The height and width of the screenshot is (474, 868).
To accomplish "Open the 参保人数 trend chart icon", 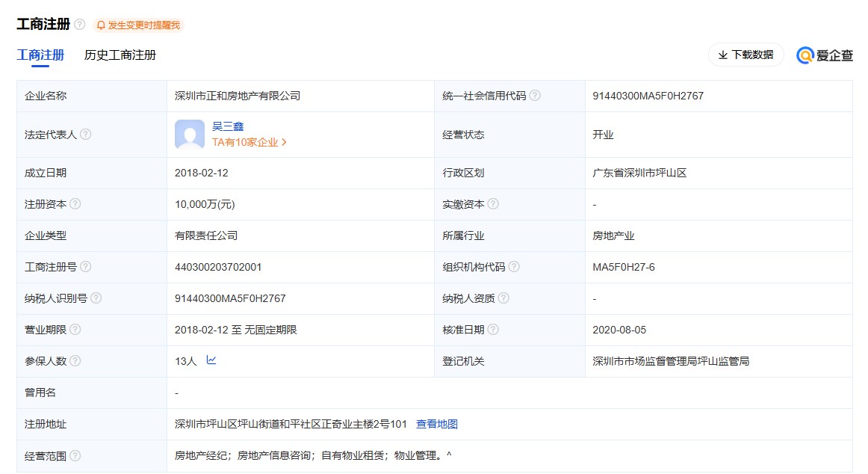I will point(211,360).
